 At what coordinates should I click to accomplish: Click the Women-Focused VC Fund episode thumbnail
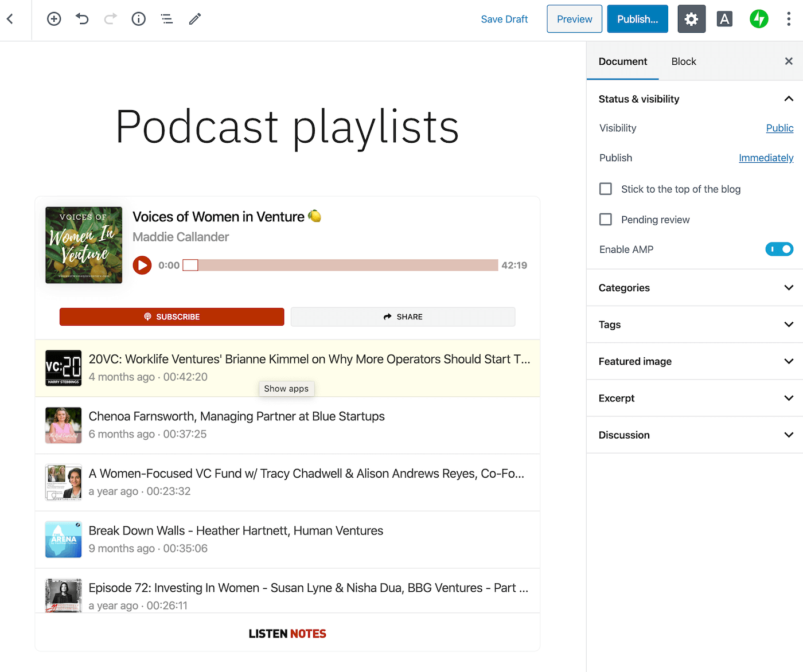click(64, 482)
